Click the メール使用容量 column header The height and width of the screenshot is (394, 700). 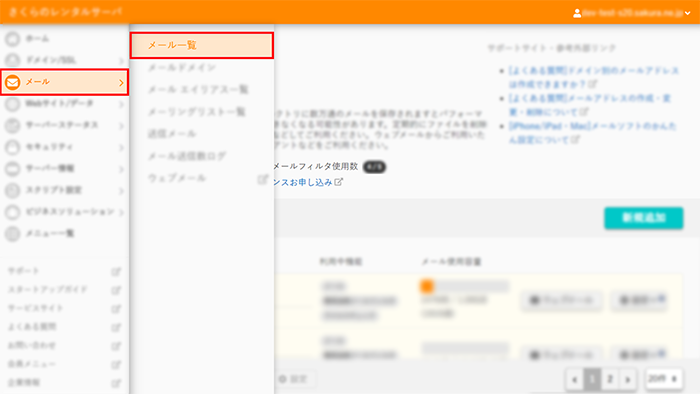(x=451, y=262)
